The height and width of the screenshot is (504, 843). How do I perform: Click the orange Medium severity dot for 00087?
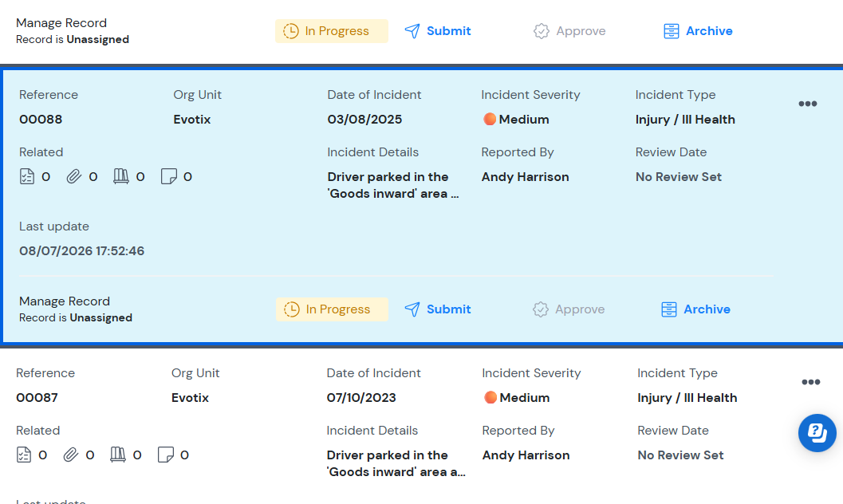(490, 398)
